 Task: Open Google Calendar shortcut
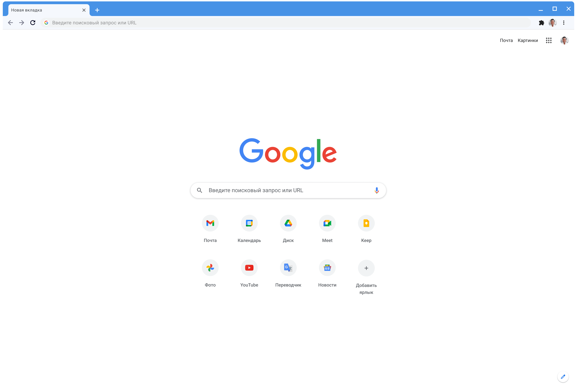point(249,223)
